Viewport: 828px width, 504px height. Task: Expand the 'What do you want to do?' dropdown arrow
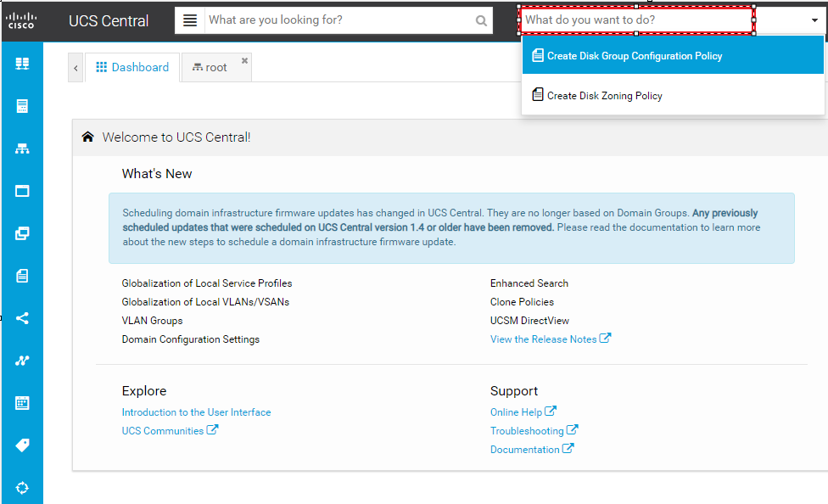coord(813,18)
